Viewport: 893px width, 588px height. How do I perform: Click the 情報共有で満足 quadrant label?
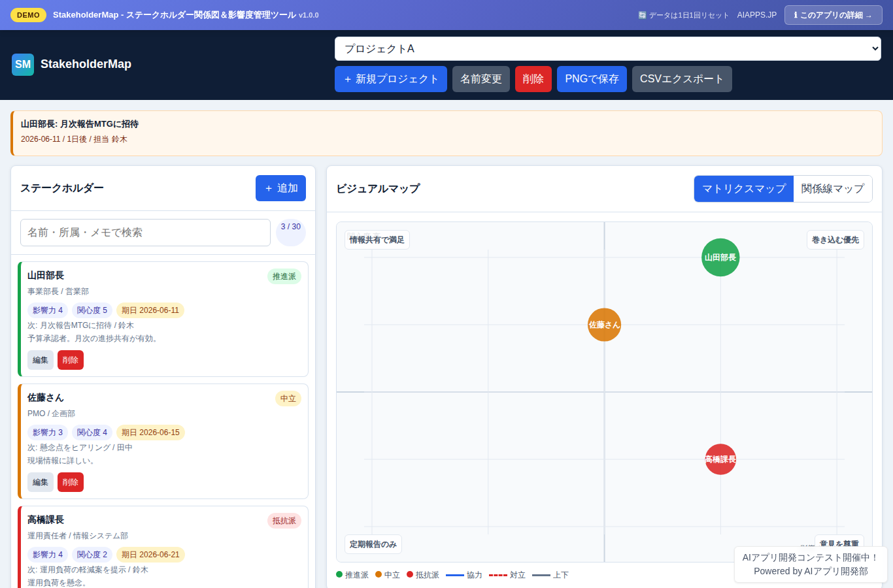tap(377, 240)
